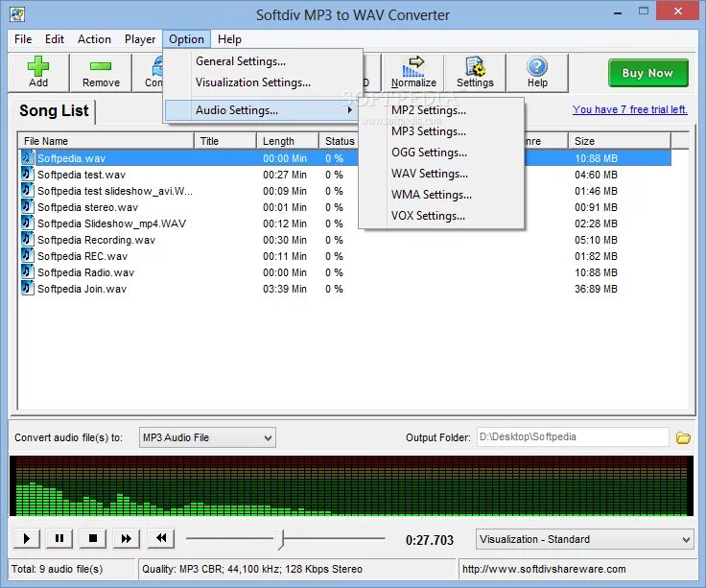Click the Remove toolbar icon
This screenshot has height=588, width=706.
(x=101, y=73)
